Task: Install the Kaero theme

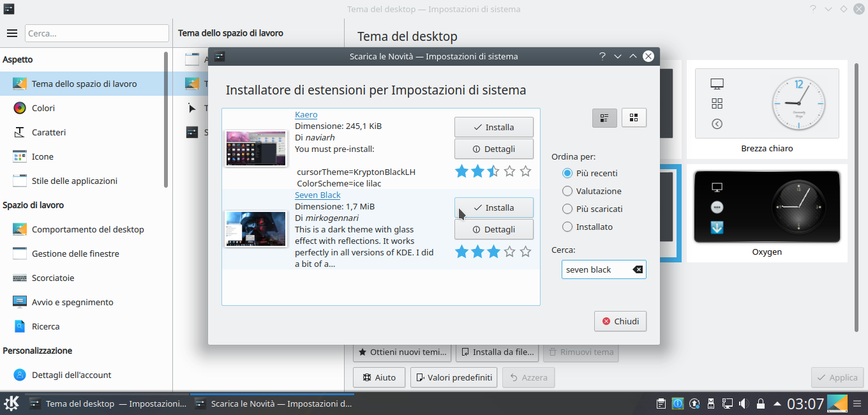Action: (493, 127)
